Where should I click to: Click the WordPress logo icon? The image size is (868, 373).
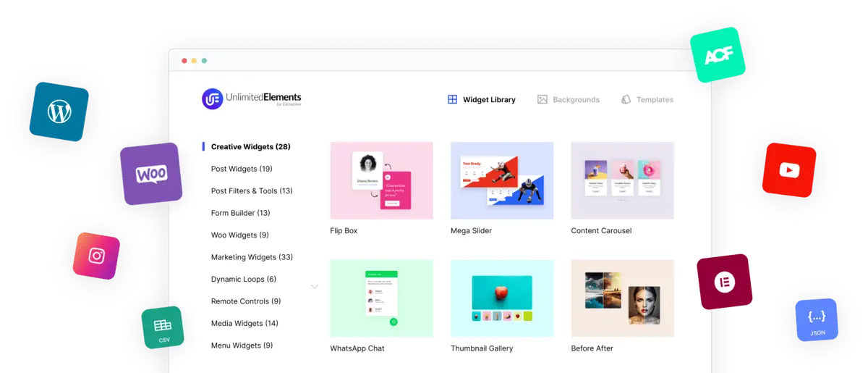59,112
